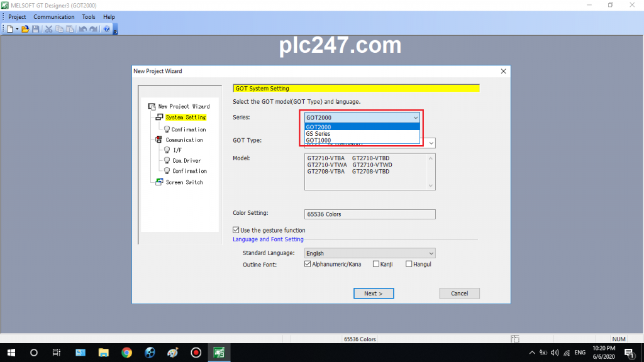The height and width of the screenshot is (362, 644).
Task: Open the New project arrow dropdown
Action: point(17,29)
